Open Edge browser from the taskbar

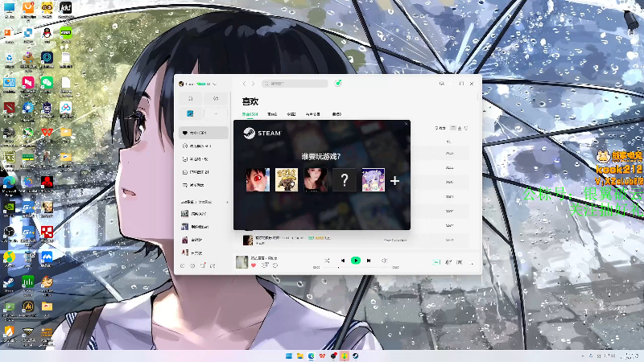pyautogui.click(x=311, y=356)
